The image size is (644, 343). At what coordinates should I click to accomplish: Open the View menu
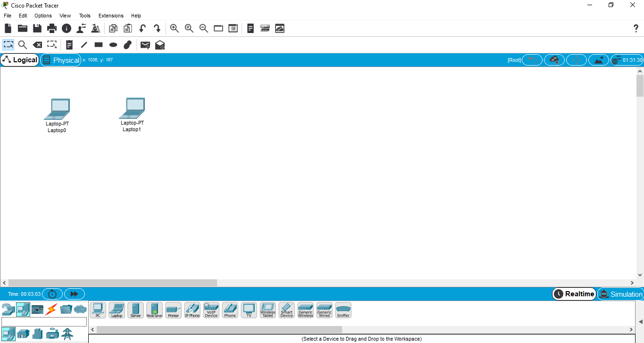(x=65, y=16)
